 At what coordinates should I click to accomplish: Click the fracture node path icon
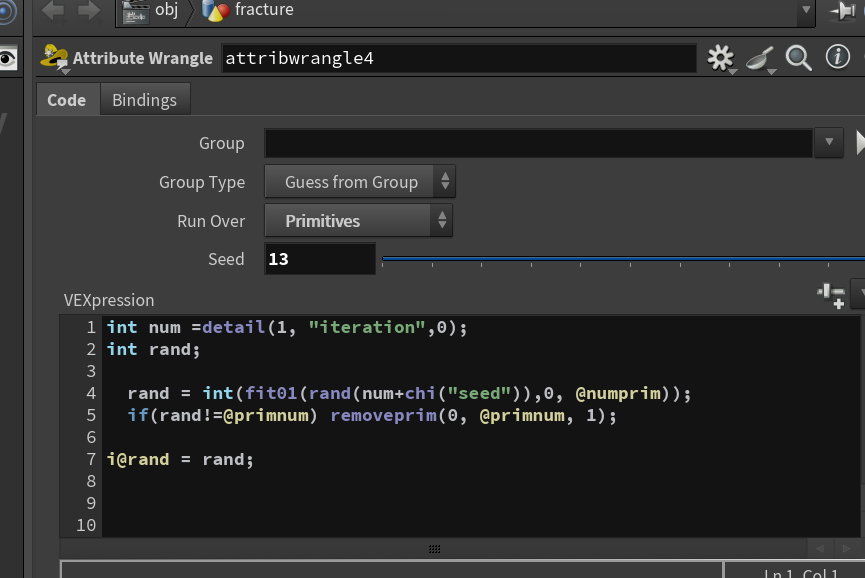click(216, 10)
